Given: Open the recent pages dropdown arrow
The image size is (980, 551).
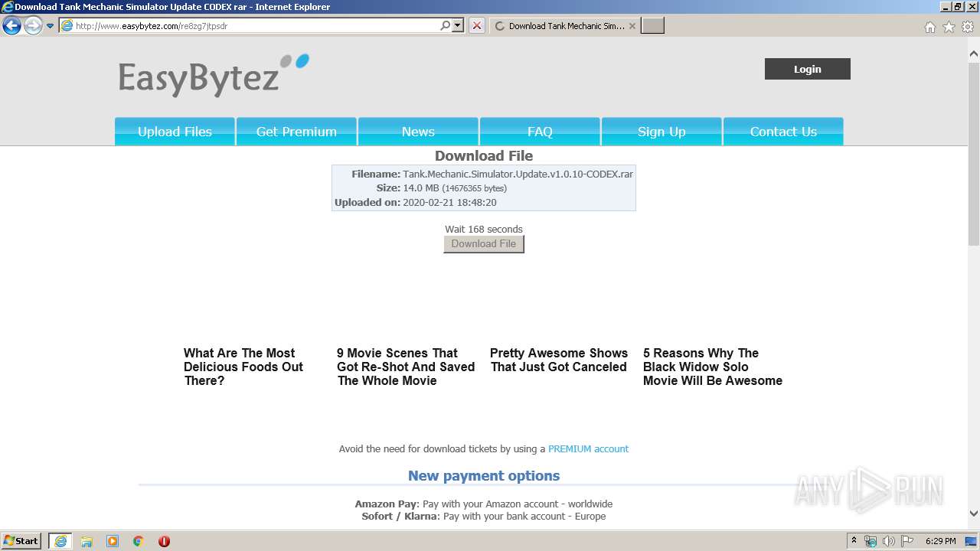Looking at the screenshot, I should point(51,26).
